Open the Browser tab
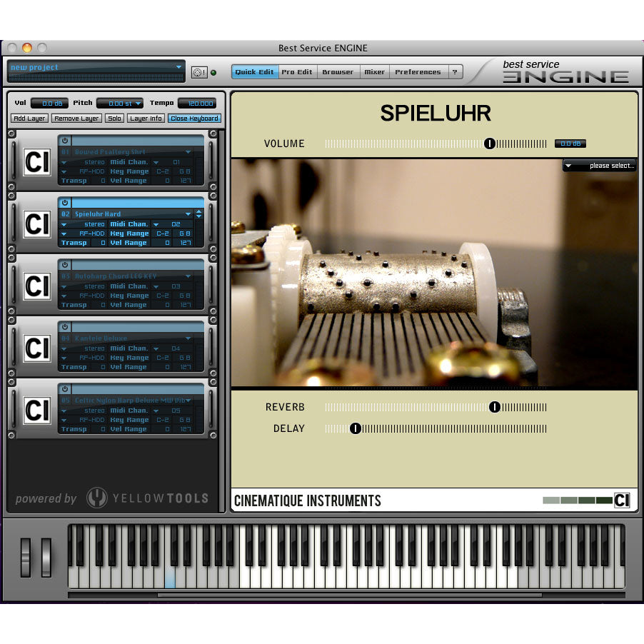Image resolution: width=644 pixels, height=644 pixels. point(338,71)
